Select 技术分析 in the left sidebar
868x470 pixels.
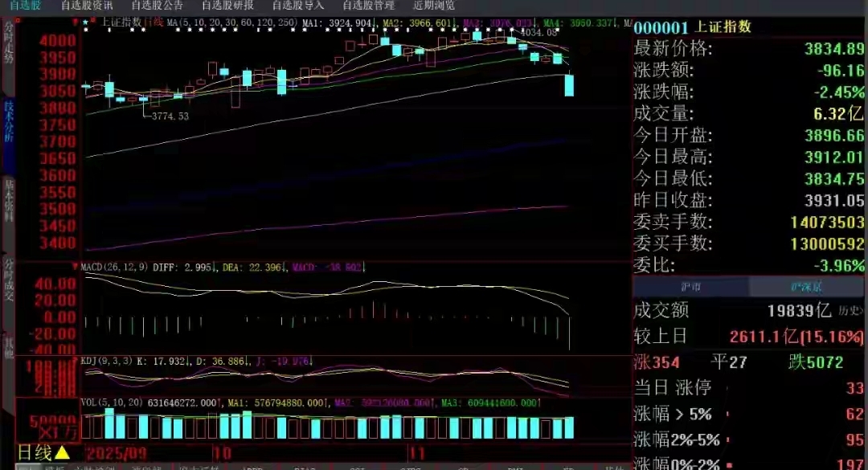pos(9,122)
